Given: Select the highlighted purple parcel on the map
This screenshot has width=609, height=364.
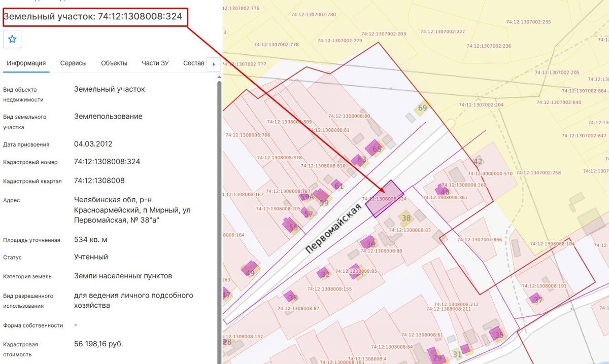Looking at the screenshot, I should click(x=384, y=199).
